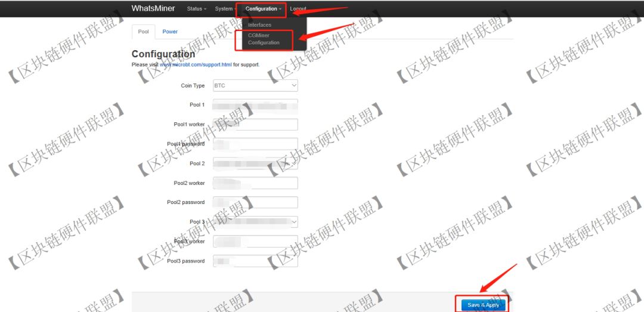Click the Pool 2 address field

click(x=255, y=163)
